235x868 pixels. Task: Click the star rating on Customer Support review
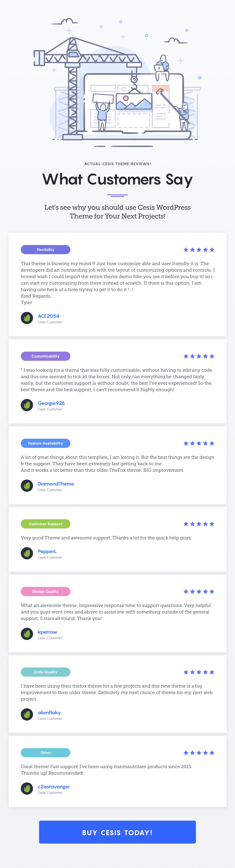[199, 524]
